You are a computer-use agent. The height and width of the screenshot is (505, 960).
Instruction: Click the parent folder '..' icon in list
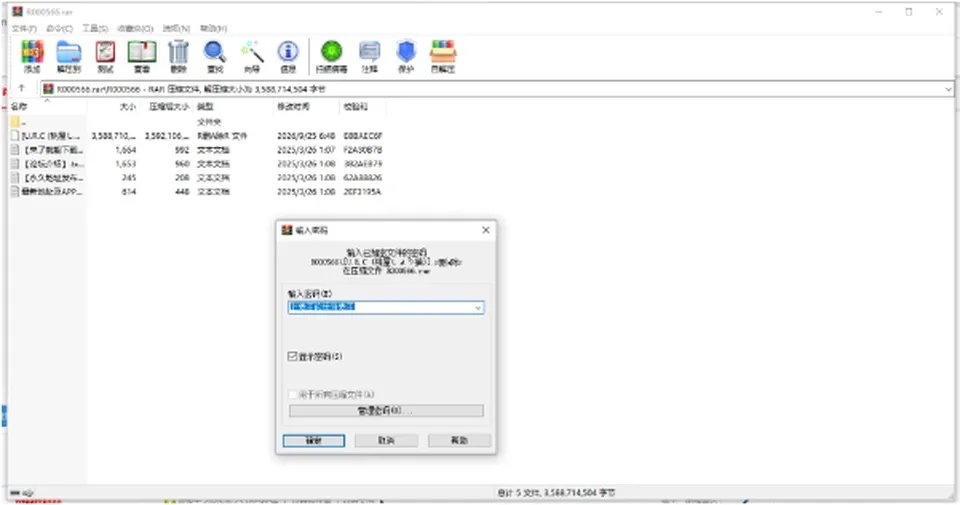click(15, 121)
